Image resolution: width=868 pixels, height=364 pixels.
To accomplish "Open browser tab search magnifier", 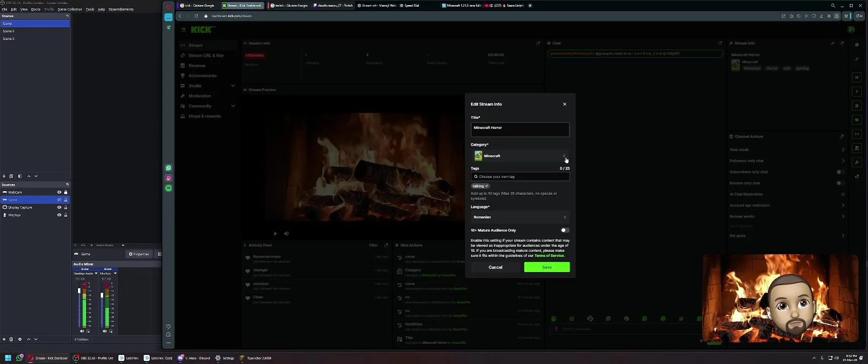I will point(833,6).
